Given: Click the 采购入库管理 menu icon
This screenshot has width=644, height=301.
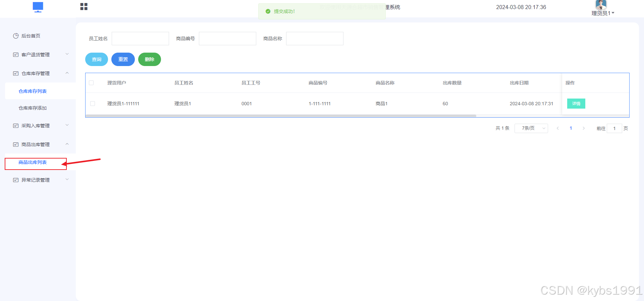Looking at the screenshot, I should point(16,126).
